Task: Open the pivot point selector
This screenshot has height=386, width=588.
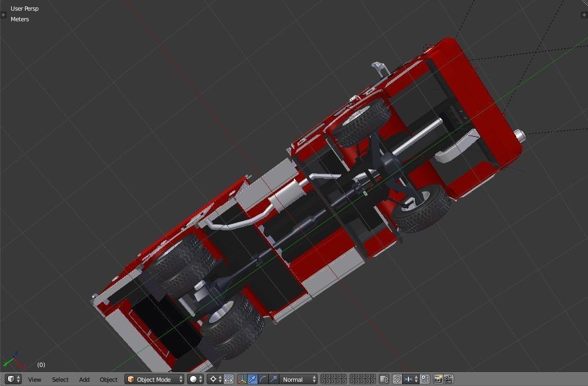Action: click(215, 379)
